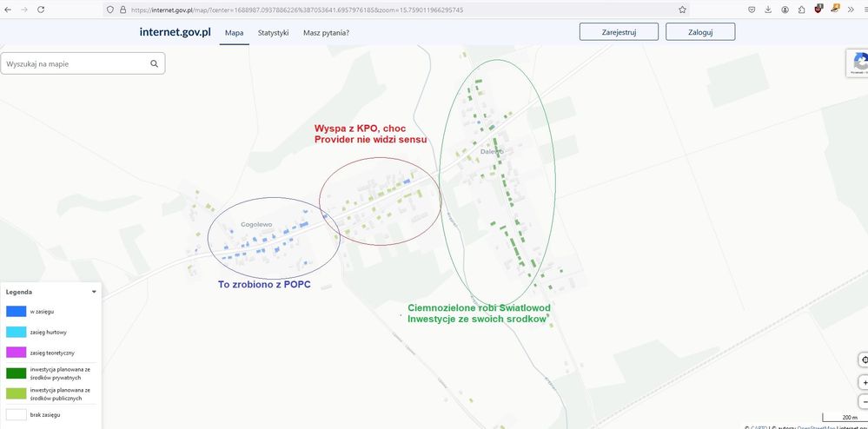Click the Zaloguj button

pyautogui.click(x=700, y=32)
